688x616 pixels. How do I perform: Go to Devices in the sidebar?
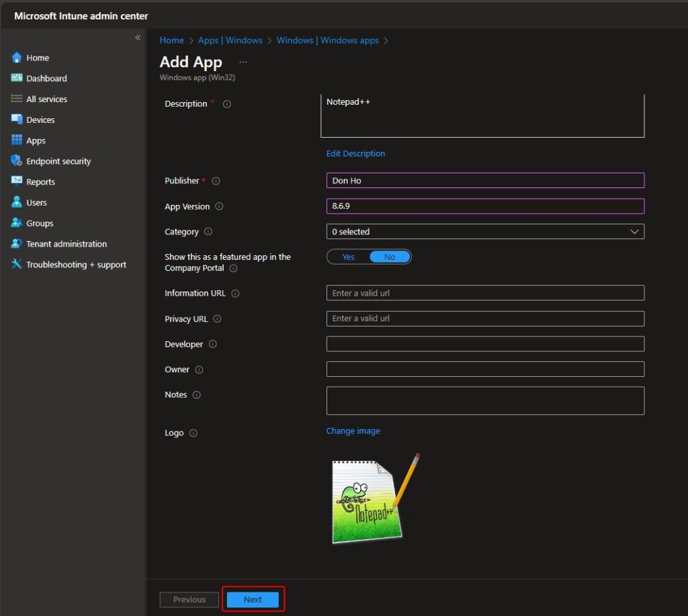click(x=40, y=120)
